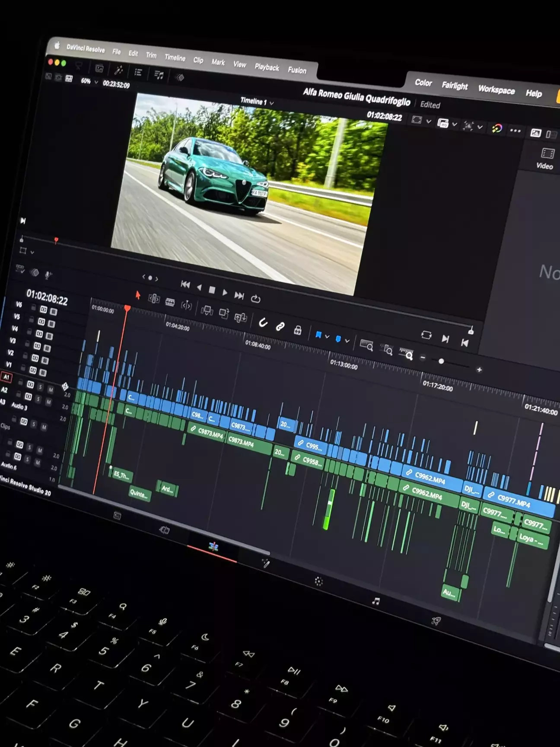
Task: Activate the Trim Edit Mode tool
Action: pos(154,298)
